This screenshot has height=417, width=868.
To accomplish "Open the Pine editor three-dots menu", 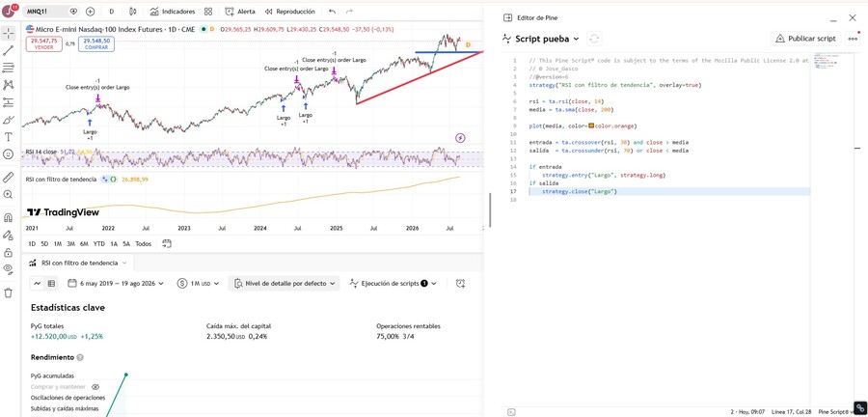I will coord(853,39).
